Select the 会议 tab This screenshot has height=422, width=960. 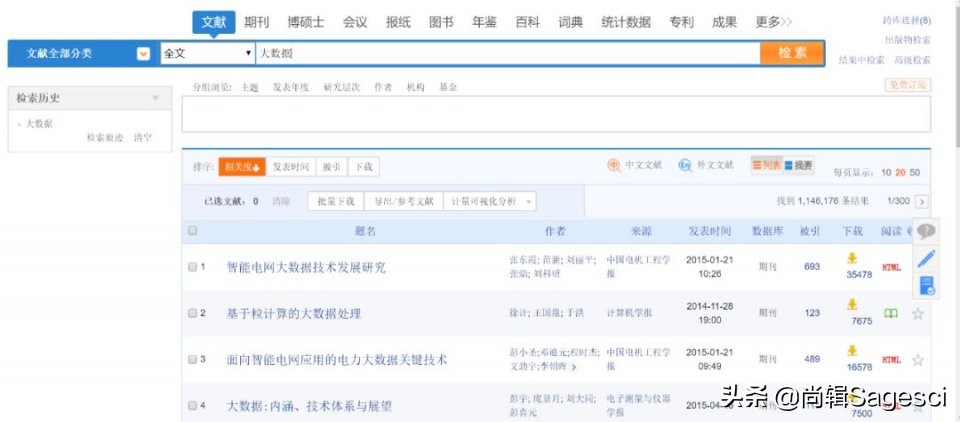coord(355,22)
